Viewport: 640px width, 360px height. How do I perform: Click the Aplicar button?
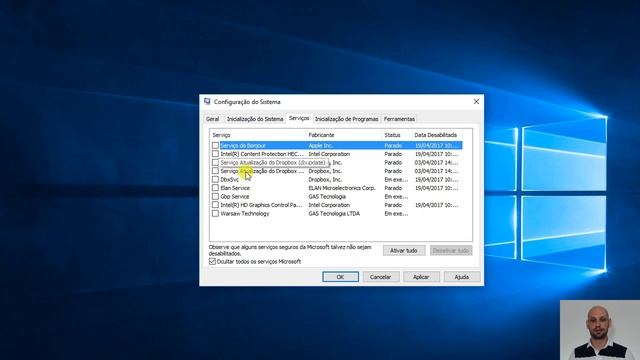tap(421, 277)
